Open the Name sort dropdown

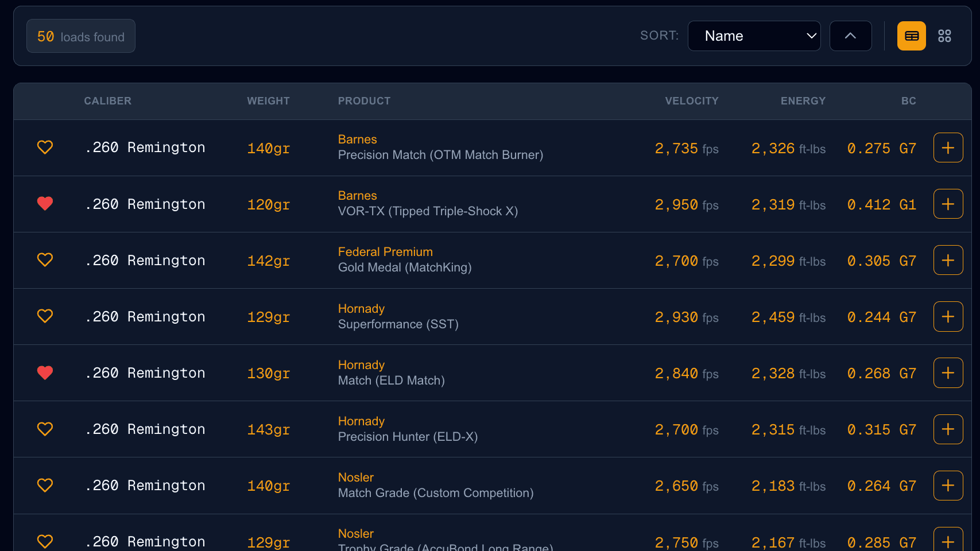coord(754,36)
